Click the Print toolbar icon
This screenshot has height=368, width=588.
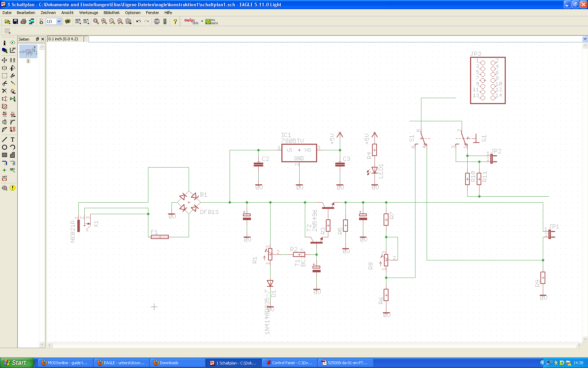point(23,21)
